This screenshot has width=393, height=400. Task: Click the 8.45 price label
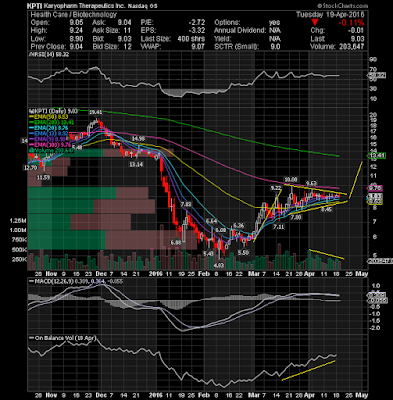click(326, 210)
